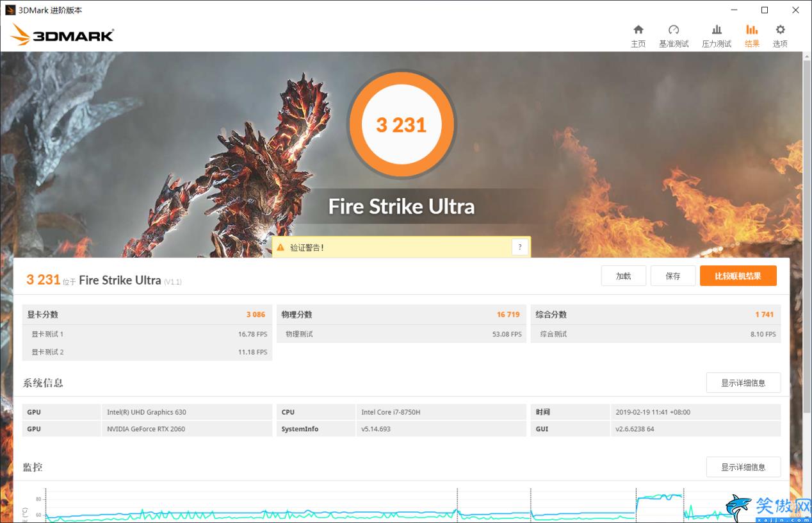Select the 物理测试 row
812x523 pixels.
click(x=402, y=334)
